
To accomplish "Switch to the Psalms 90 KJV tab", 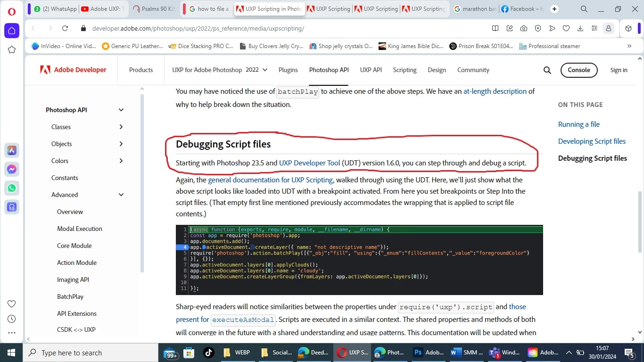I will pos(154,9).
